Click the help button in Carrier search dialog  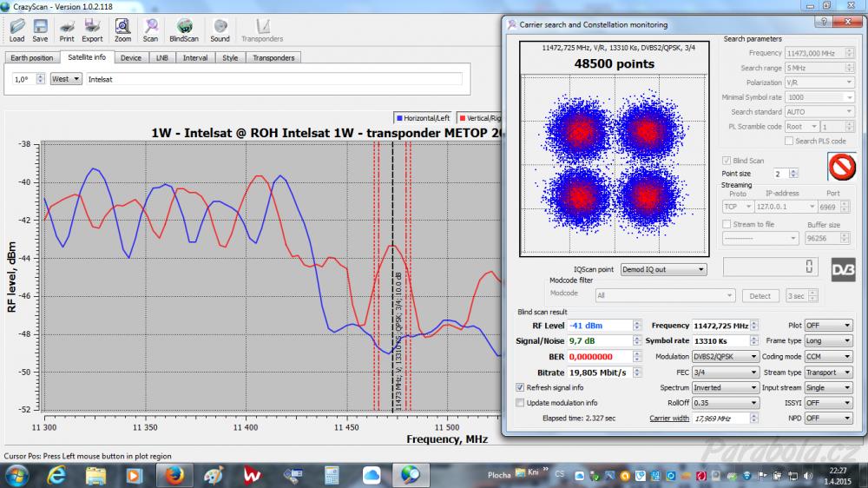coord(824,22)
